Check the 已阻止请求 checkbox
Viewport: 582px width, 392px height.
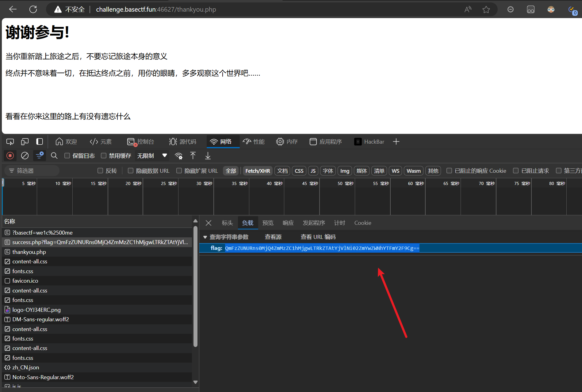pos(516,171)
